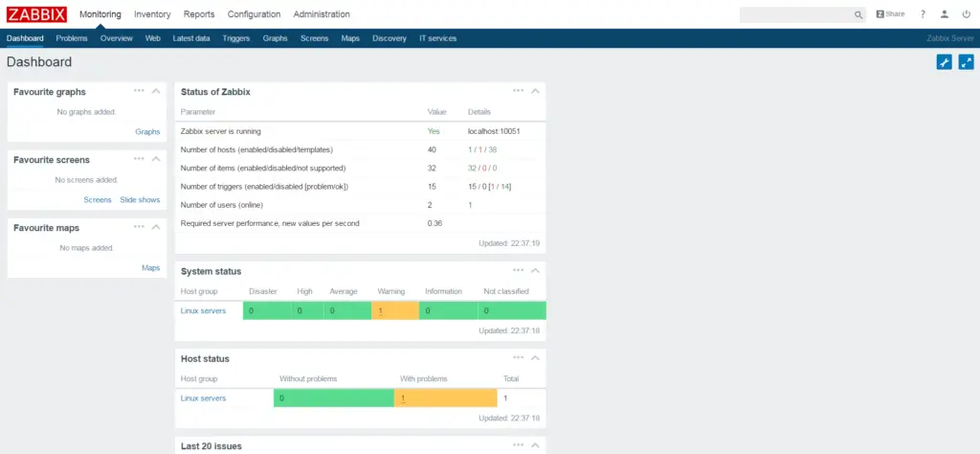
Task: Collapse the System status widget
Action: pos(535,271)
